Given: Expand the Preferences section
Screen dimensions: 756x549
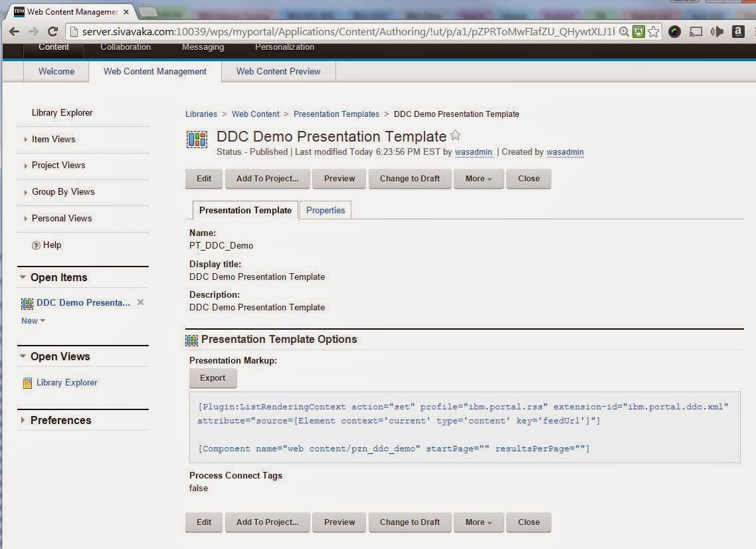Looking at the screenshot, I should [23, 420].
